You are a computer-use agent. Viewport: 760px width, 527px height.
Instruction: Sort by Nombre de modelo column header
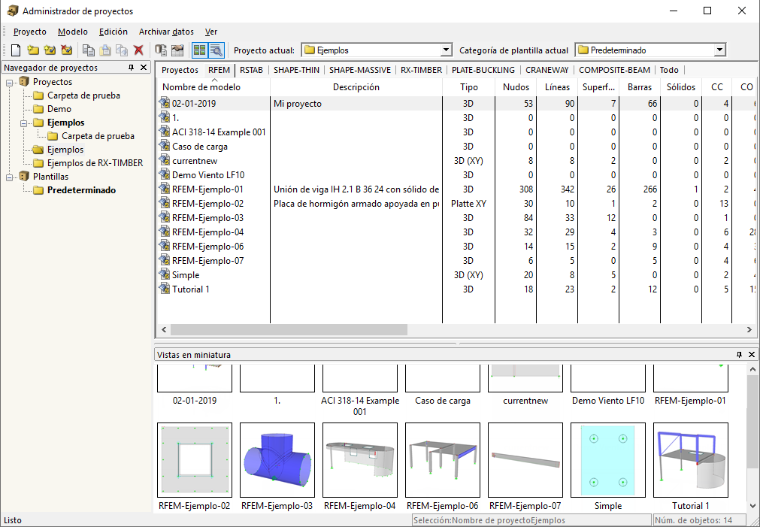click(x=213, y=87)
